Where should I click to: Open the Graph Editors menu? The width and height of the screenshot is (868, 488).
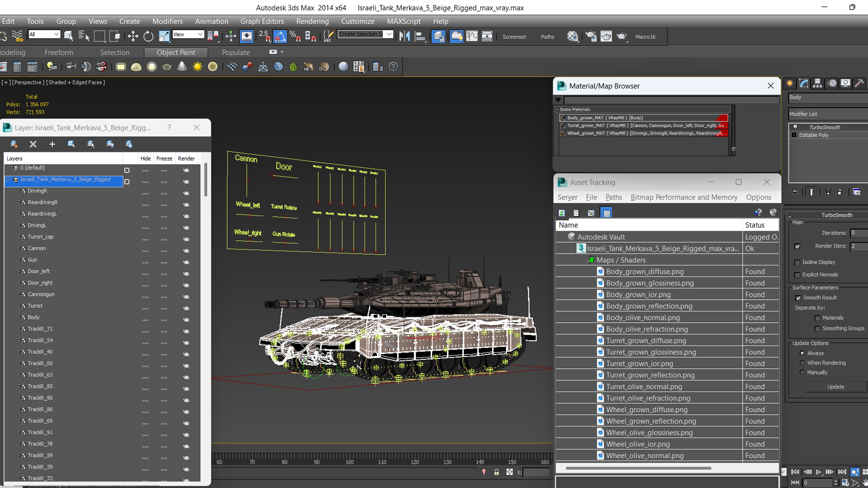click(262, 21)
